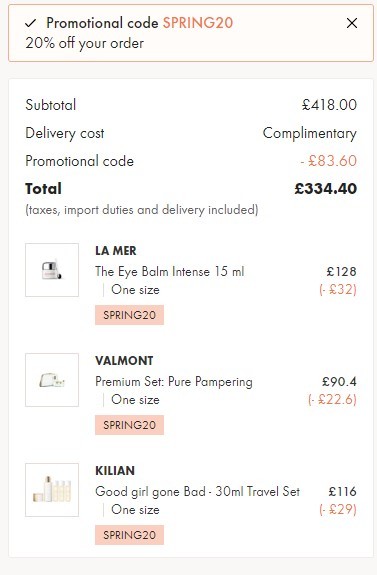Image resolution: width=377 pixels, height=575 pixels.
Task: Select Premium Set: Pure Pampering title
Action: (174, 382)
